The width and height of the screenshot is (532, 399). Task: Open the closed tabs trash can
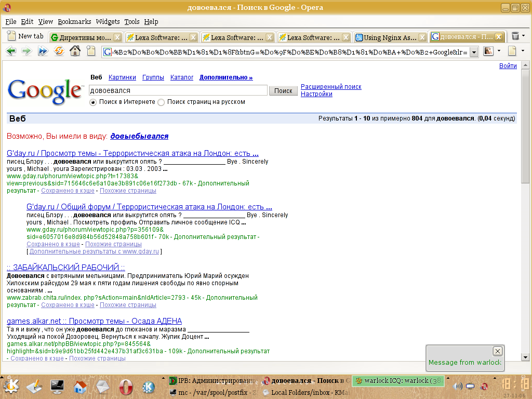515,36
